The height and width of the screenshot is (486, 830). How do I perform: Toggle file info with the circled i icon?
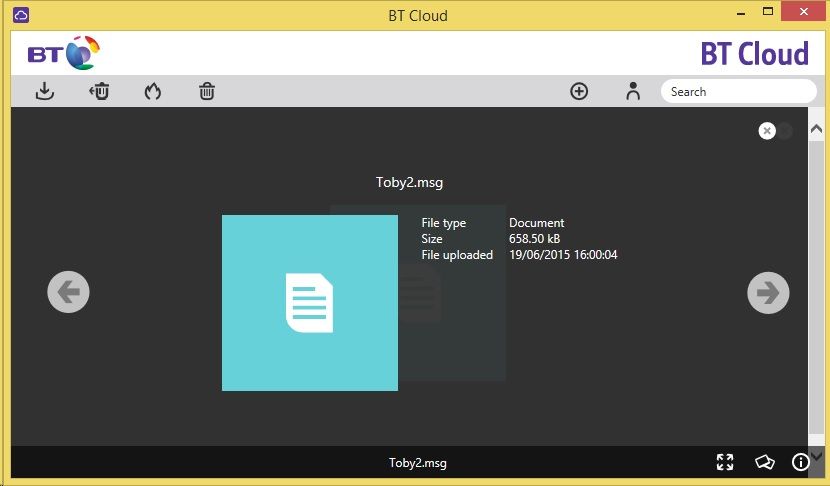click(x=801, y=462)
